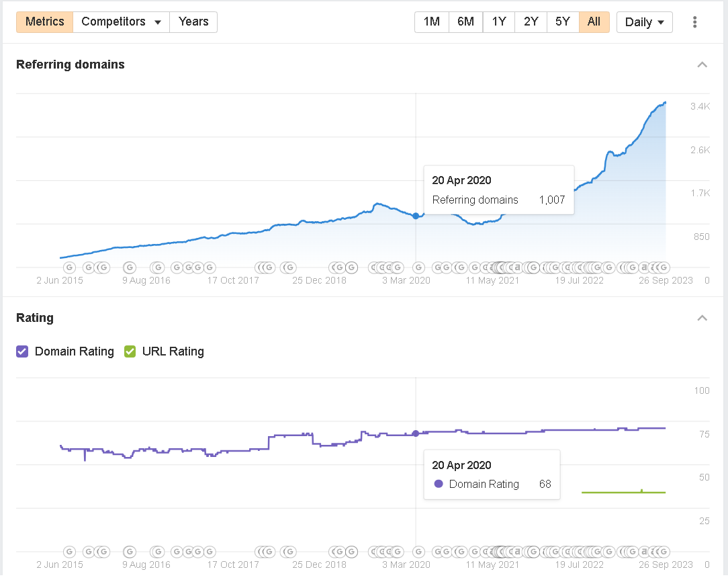This screenshot has width=728, height=586.
Task: Uncheck the URL Rating checkbox
Action: pyautogui.click(x=130, y=351)
